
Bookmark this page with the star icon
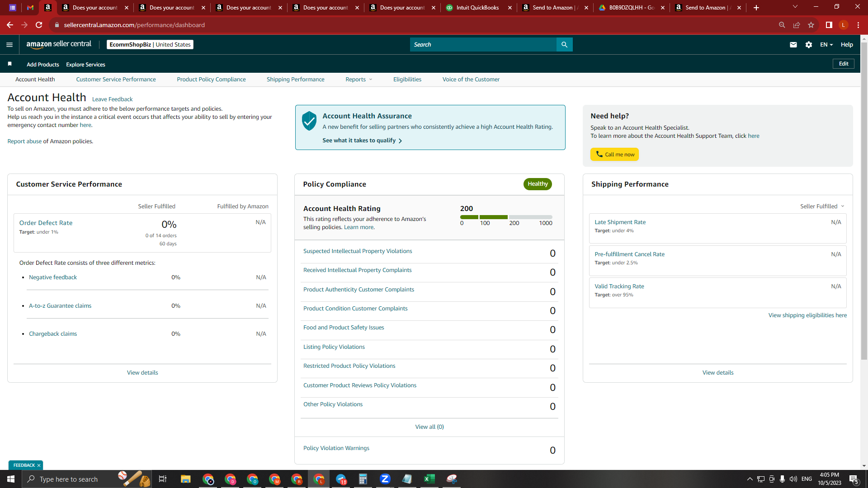click(811, 25)
